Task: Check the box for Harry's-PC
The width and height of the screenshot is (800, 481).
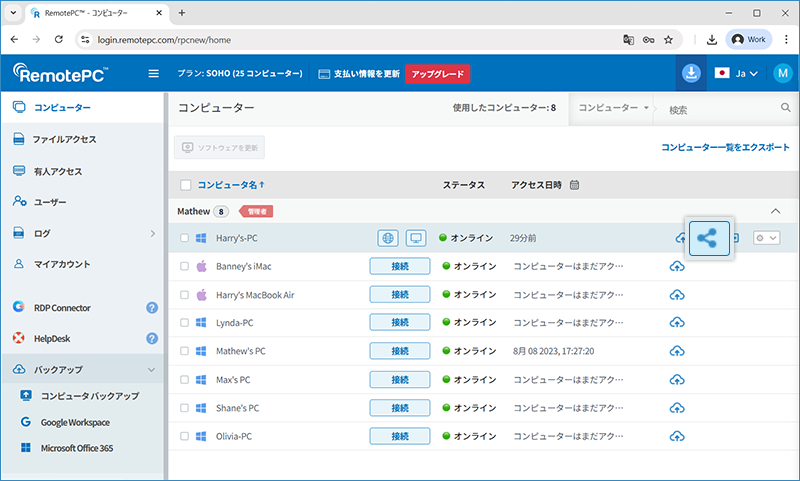Action: tap(185, 238)
